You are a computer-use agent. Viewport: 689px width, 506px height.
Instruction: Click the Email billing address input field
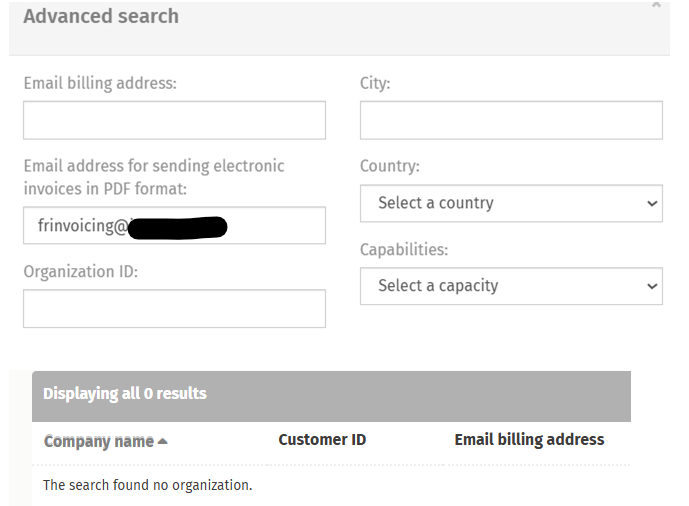click(174, 120)
